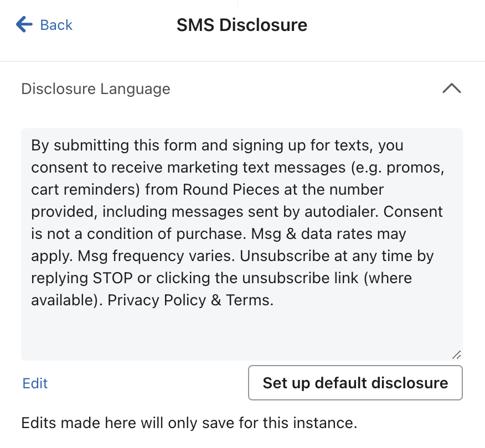Go back using the Back text link
The image size is (485, 448).
point(56,25)
